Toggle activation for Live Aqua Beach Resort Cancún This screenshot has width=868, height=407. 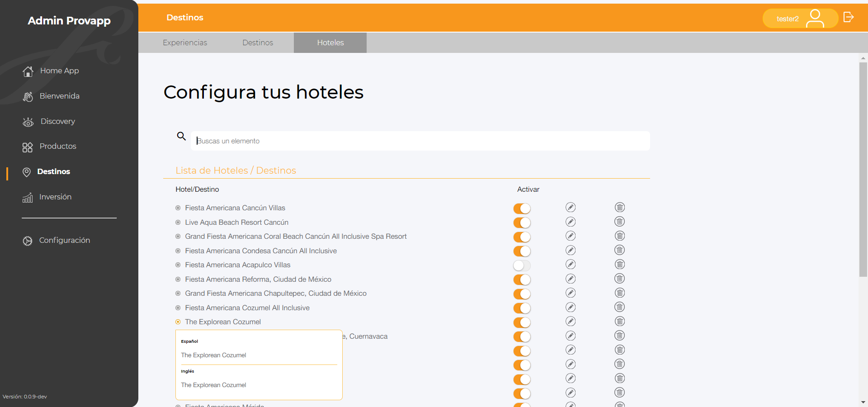click(x=522, y=223)
